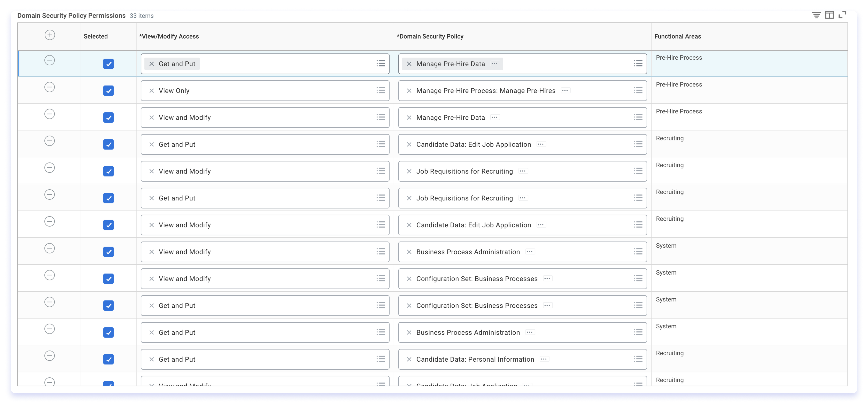Delete the Candidate Data: Personal Information row

(x=50, y=356)
